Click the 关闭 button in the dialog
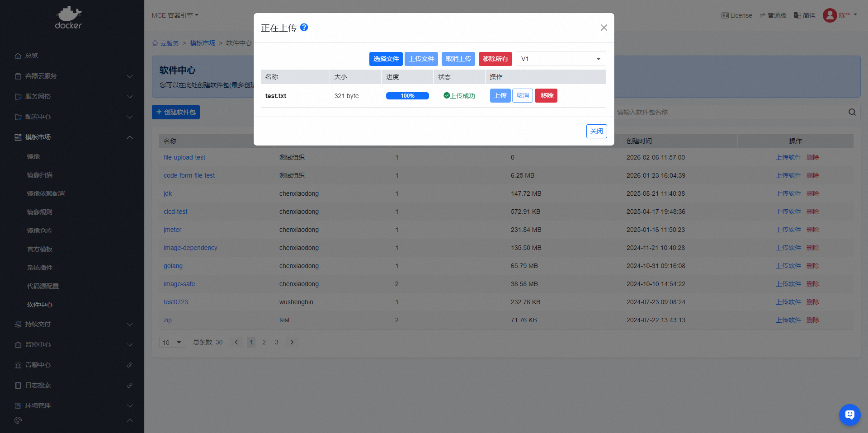The height and width of the screenshot is (433, 868). tap(596, 131)
